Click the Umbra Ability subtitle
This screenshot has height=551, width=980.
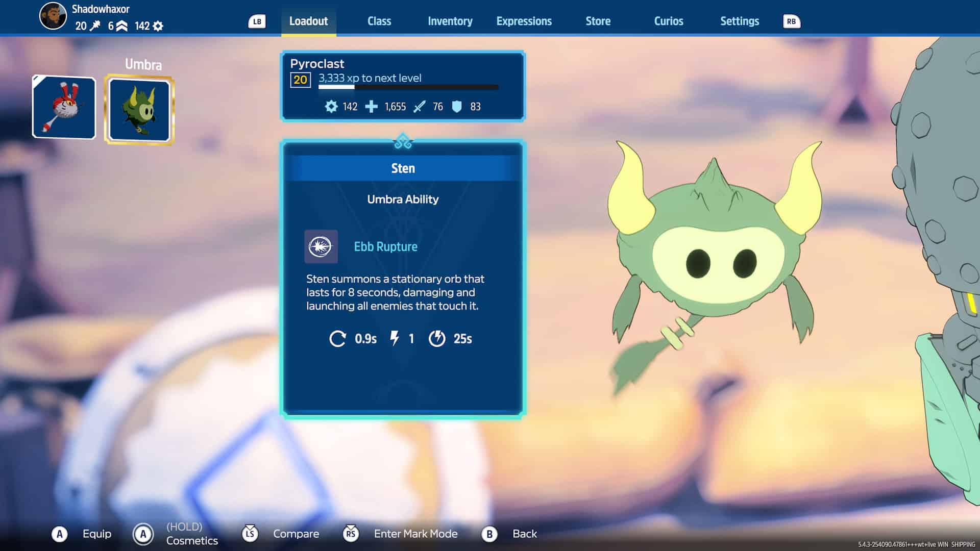coord(403,199)
